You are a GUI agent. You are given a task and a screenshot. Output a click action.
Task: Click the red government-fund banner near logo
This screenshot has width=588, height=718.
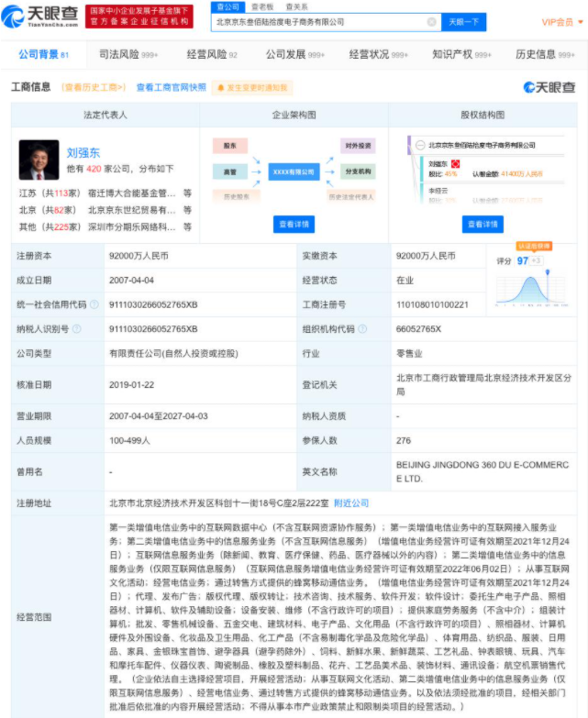point(139,16)
